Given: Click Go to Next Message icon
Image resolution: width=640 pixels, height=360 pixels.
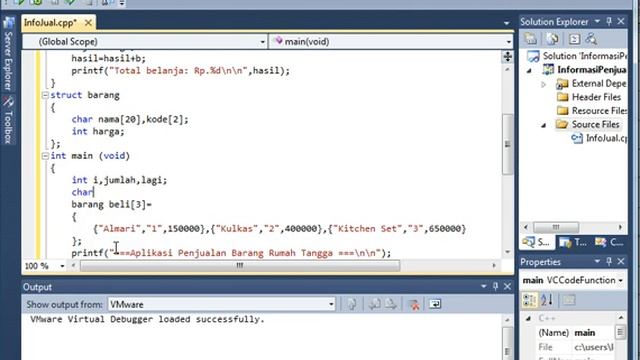Looking at the screenshot, I should pyautogui.click(x=391, y=304).
